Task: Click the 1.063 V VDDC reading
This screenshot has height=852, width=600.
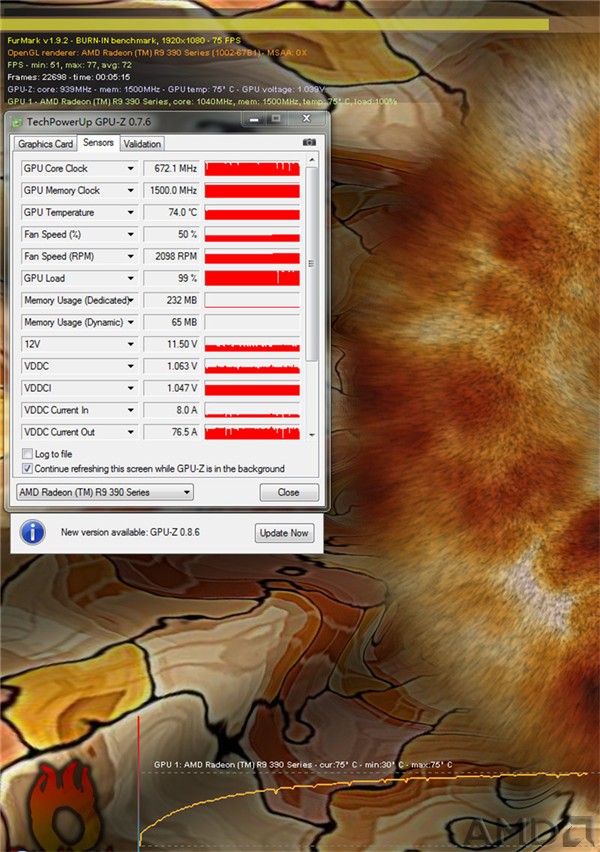Action: 171,366
